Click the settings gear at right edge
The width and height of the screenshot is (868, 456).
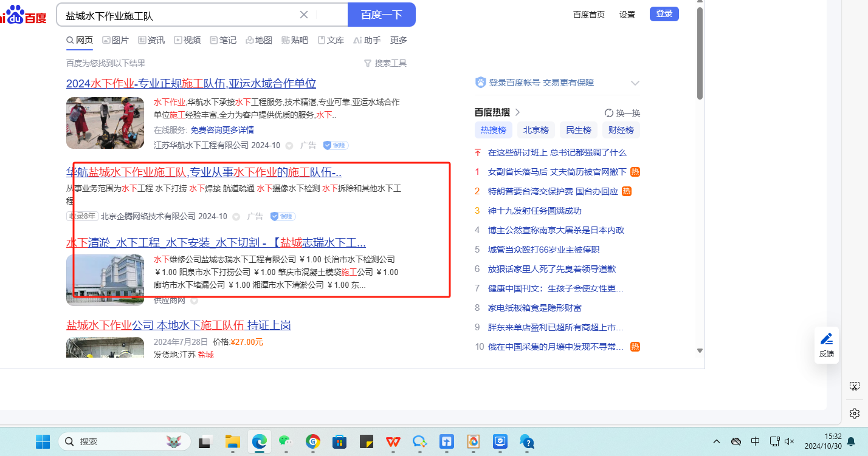(855, 413)
